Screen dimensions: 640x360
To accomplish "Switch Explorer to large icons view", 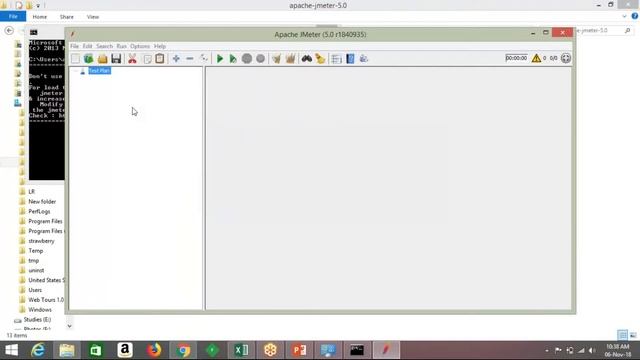I will point(633,335).
